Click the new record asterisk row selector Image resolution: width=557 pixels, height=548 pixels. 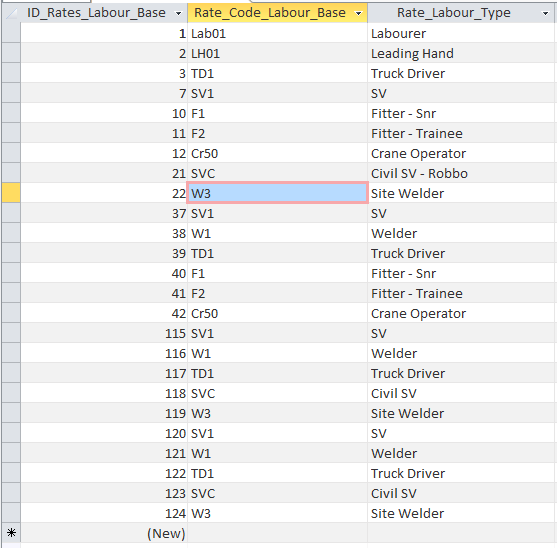tap(11, 533)
